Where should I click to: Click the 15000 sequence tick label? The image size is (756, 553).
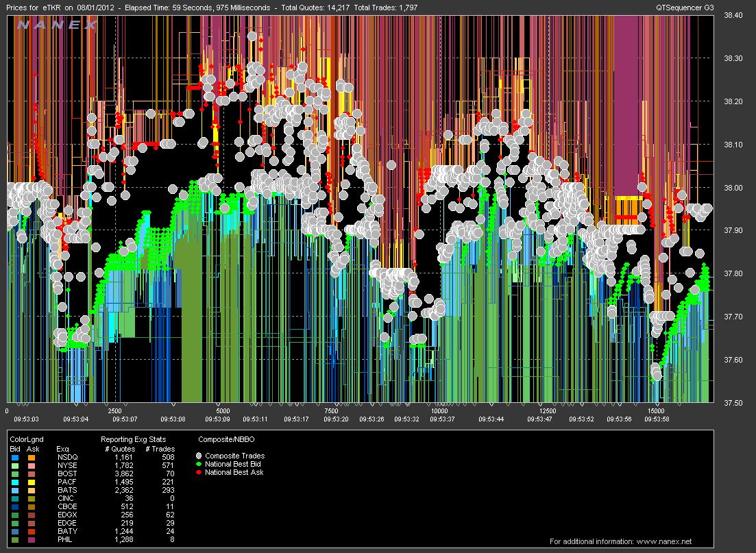pos(656,411)
